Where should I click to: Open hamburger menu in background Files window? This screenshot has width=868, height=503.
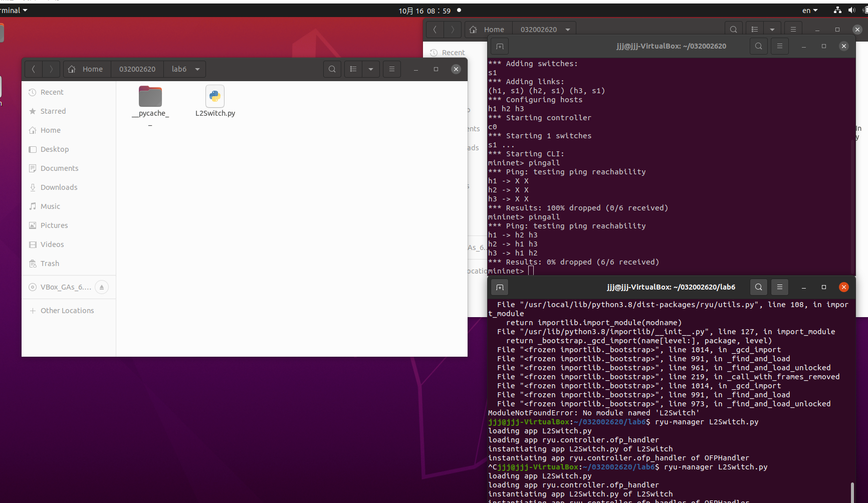793,30
